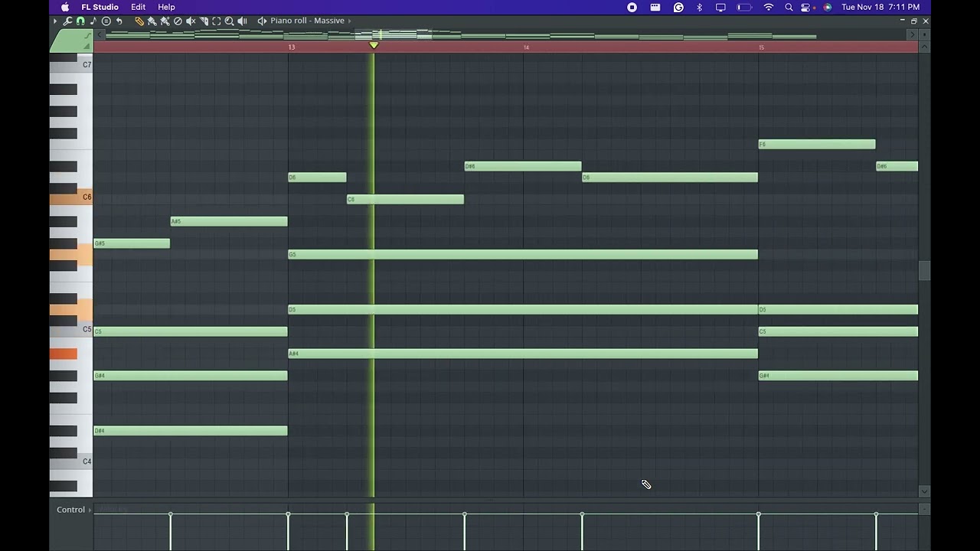Viewport: 980px width, 551px height.
Task: Click the playhead position marker on ruler
Action: tap(374, 46)
